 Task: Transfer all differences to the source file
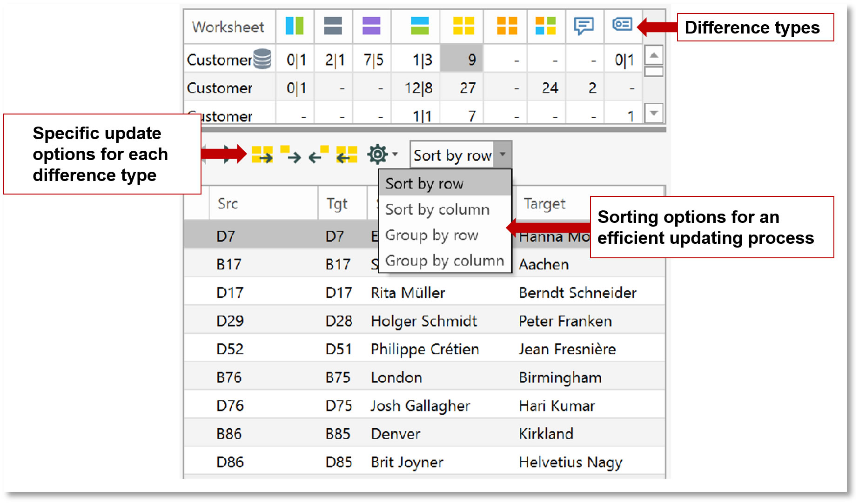pyautogui.click(x=345, y=155)
